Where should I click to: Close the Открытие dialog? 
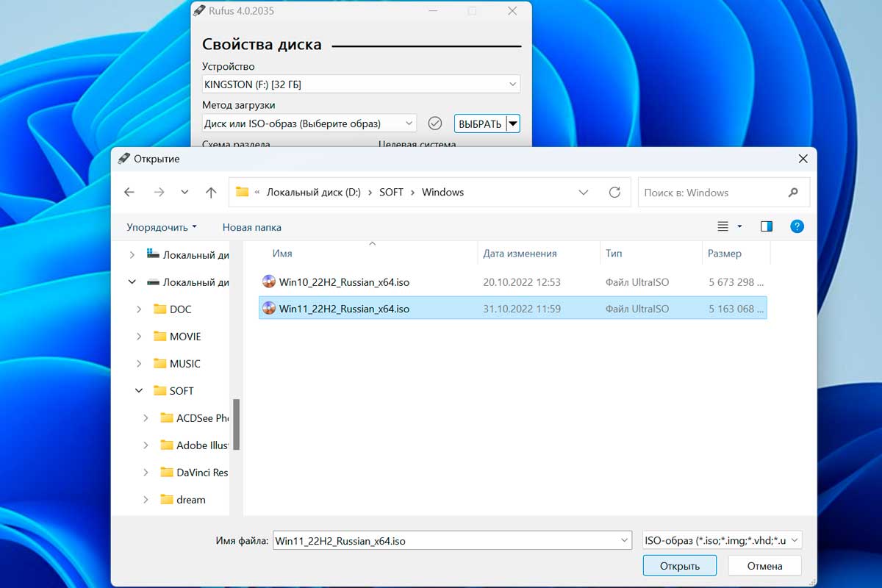[x=802, y=158]
